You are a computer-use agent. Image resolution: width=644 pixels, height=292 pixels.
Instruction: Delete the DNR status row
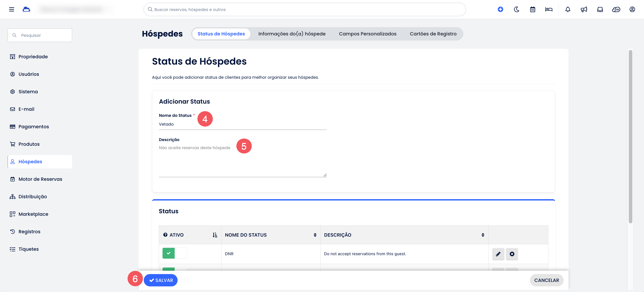coord(512,254)
